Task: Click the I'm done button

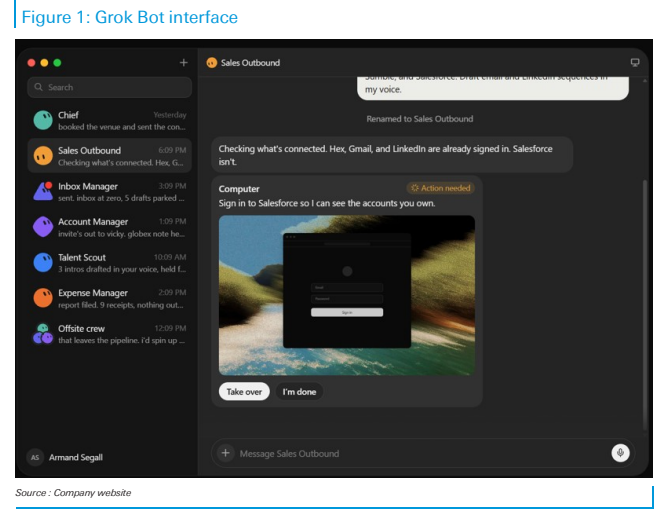Action: tap(299, 391)
